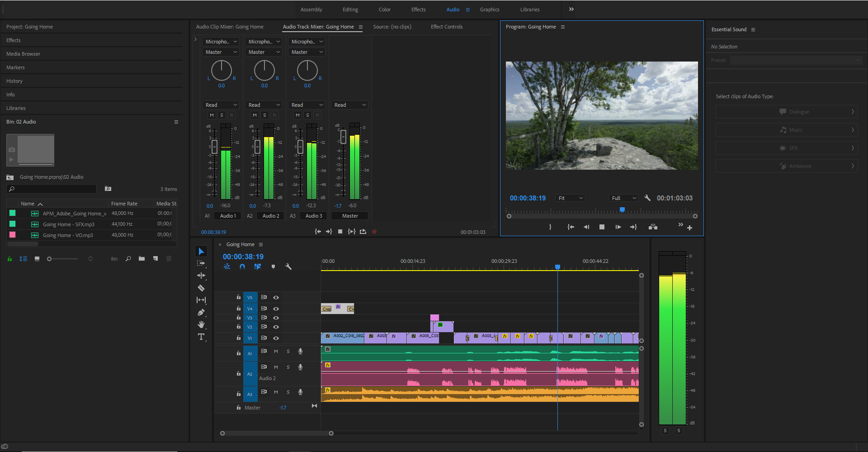Click the New Item icon in bin
This screenshot has height=452, width=868.
[x=156, y=259]
